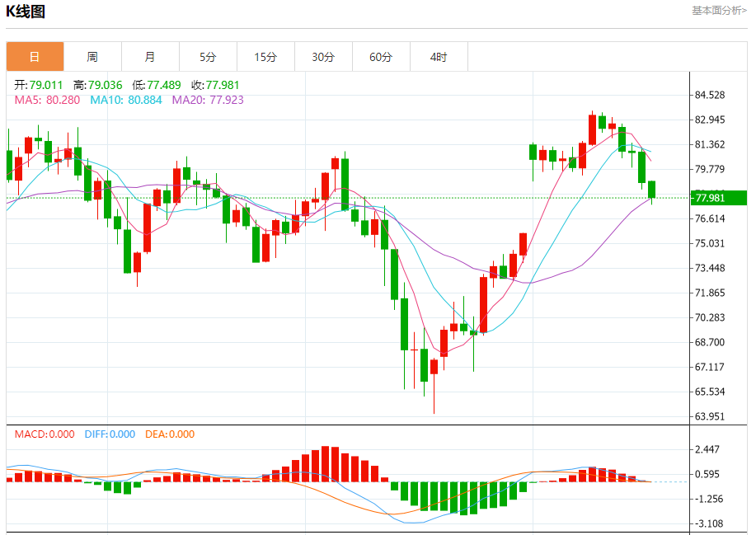This screenshot has width=756, height=535.
Task: Click the 0.595 MACD axis label
Action: pos(707,474)
